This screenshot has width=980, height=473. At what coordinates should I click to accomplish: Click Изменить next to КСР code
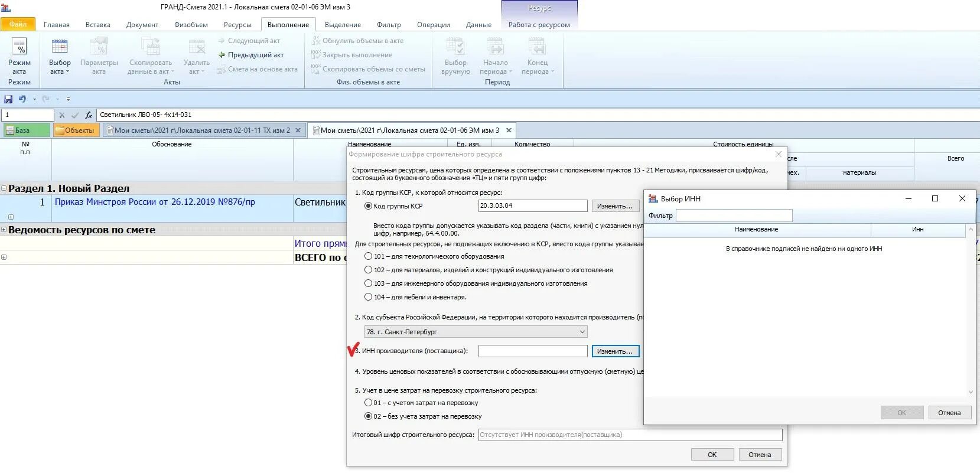(615, 206)
